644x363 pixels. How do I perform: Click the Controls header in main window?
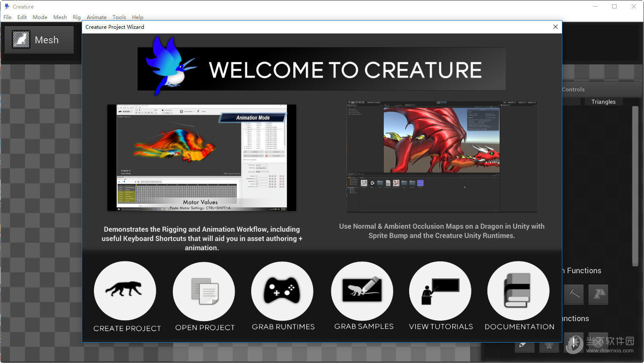(573, 89)
